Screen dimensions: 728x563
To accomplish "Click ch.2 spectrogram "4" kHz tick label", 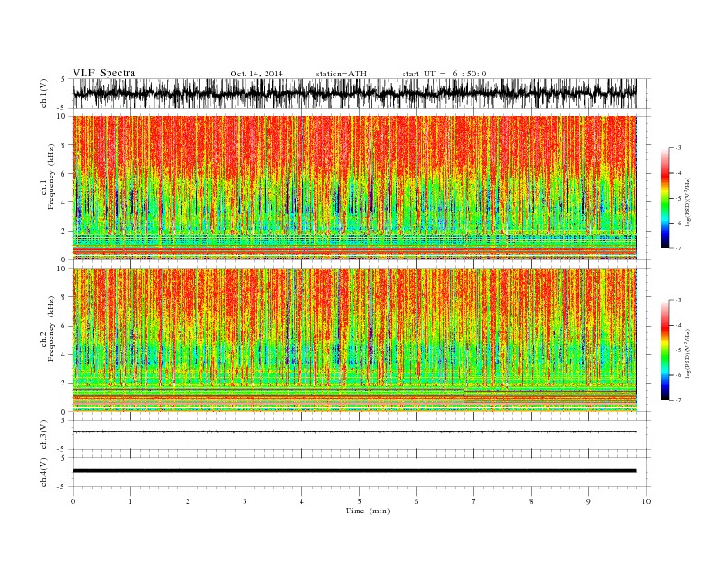I will pyautogui.click(x=64, y=355).
